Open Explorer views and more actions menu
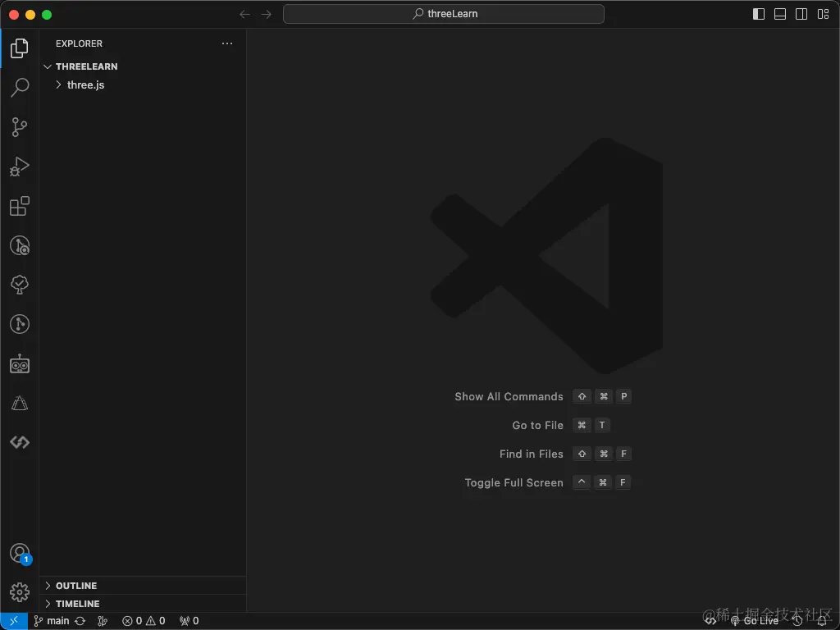Screen dimensions: 840x630 pos(227,43)
